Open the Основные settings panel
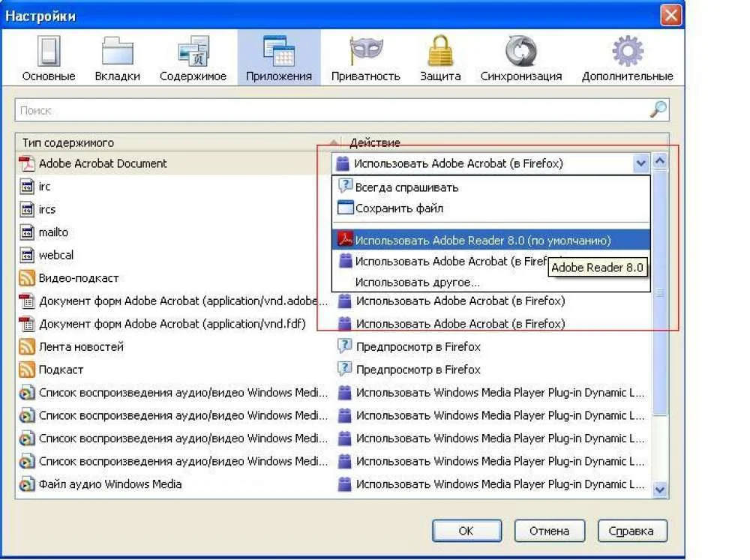This screenshot has height=560, width=750. [49, 58]
